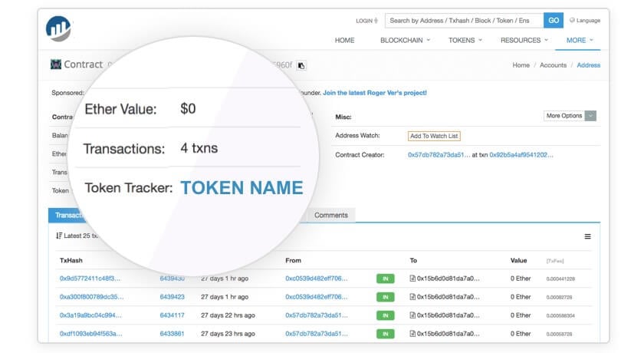The height and width of the screenshot is (353, 644).
Task: Click contract file icon in 6434117 row
Action: [x=412, y=315]
